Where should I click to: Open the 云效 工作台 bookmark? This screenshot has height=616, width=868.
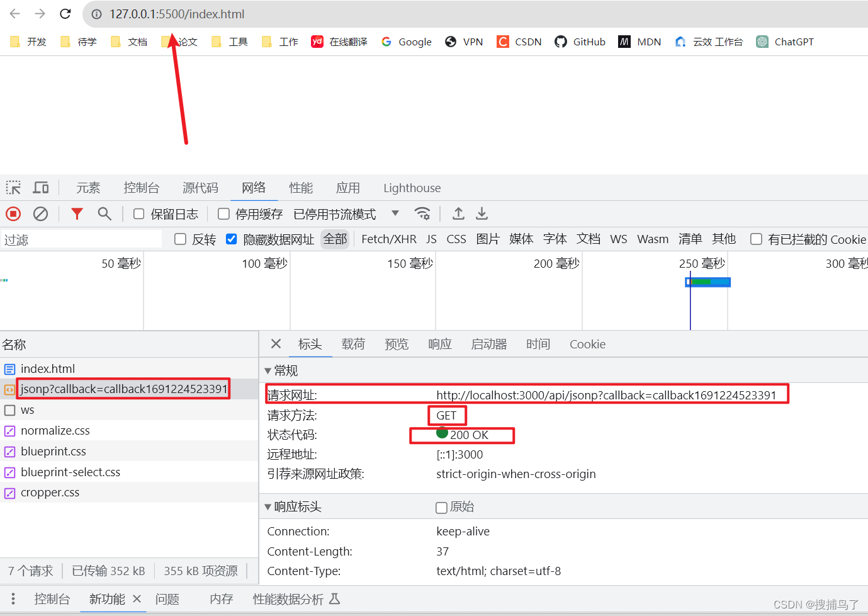point(709,42)
